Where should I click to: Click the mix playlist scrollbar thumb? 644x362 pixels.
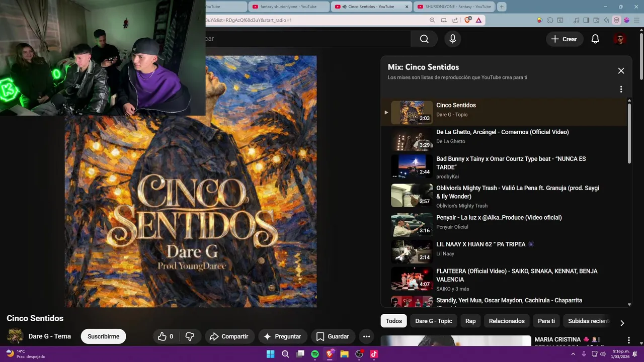click(629, 133)
